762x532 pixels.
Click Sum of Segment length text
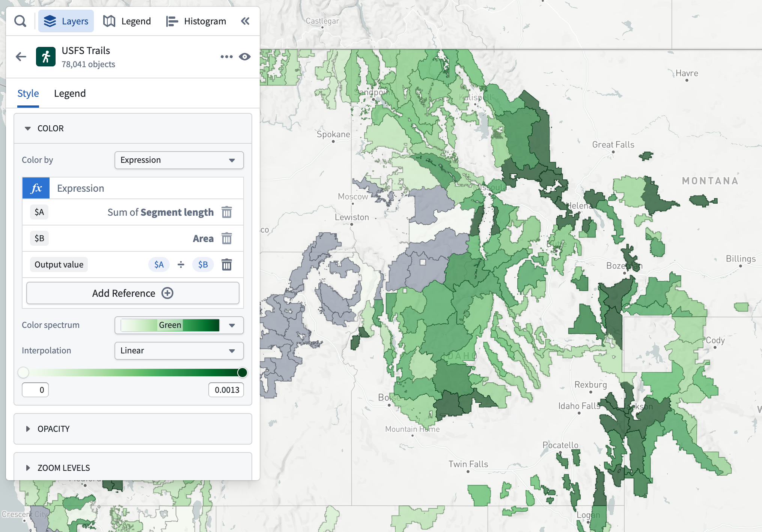[x=161, y=212]
